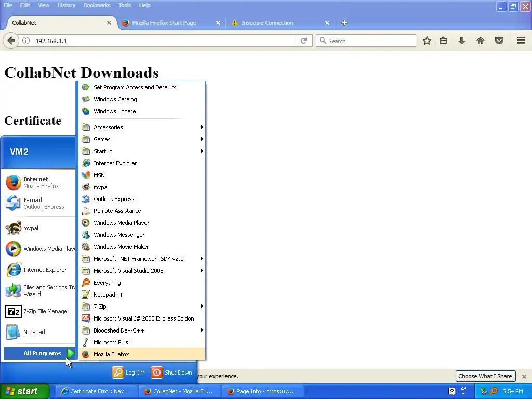Expand the Games submenu
The image size is (532, 399).
point(142,139)
